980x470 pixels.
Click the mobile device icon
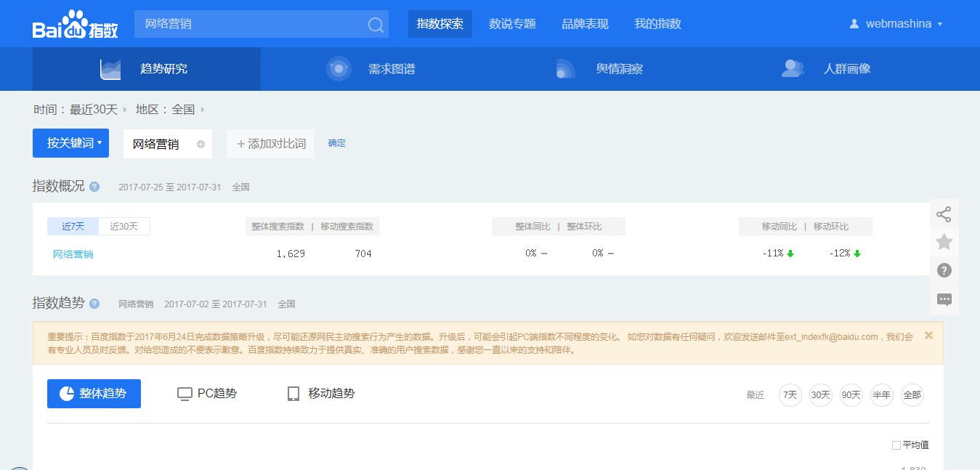click(x=293, y=394)
